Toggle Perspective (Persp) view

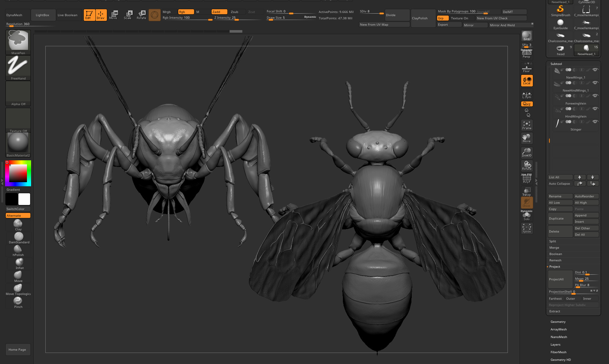(x=527, y=54)
